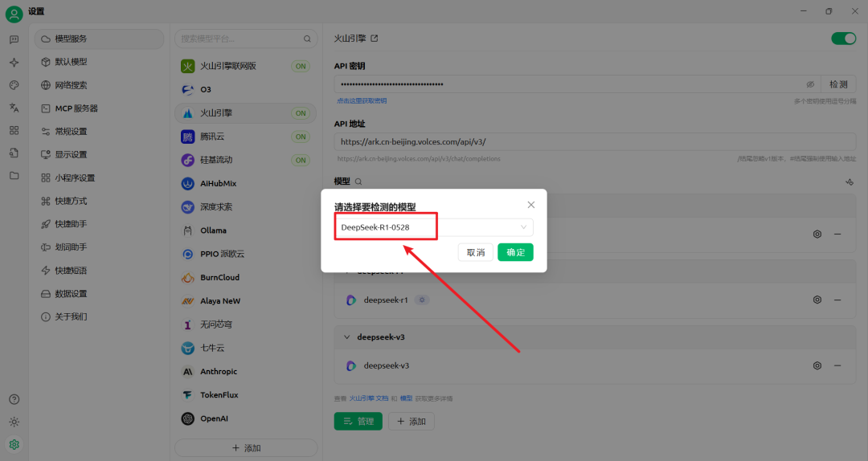
Task: Select the OpenAI provider
Action: click(245, 419)
